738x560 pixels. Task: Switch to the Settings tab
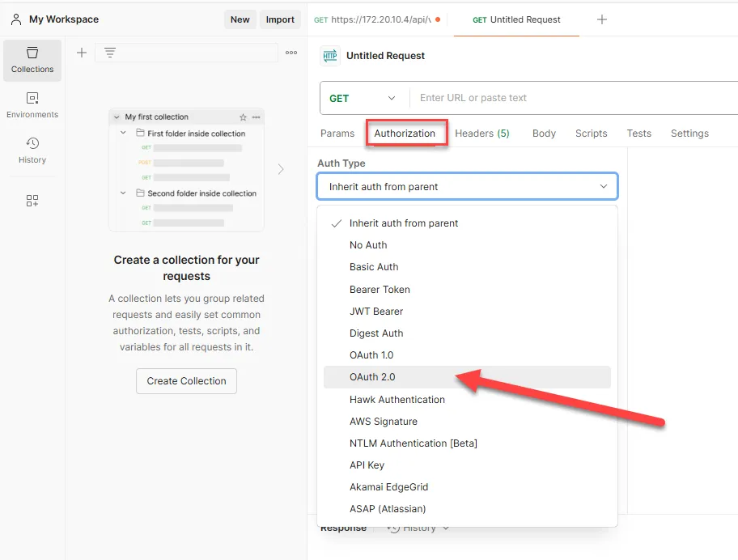(x=689, y=134)
